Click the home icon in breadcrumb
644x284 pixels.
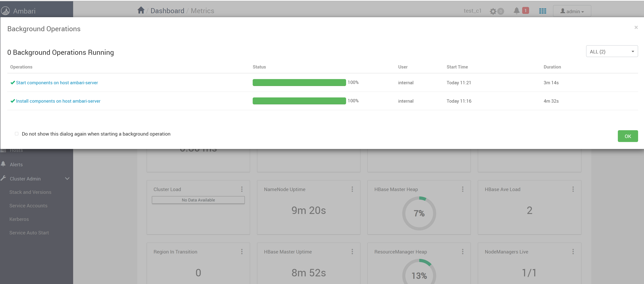point(141,10)
